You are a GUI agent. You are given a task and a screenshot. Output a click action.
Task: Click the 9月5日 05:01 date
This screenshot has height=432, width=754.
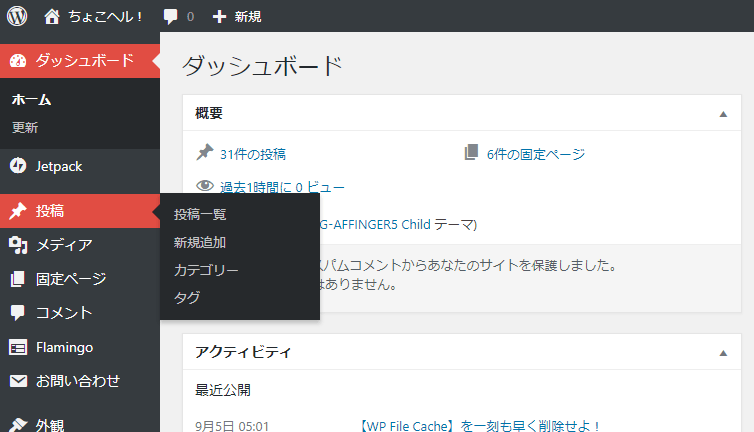click(x=232, y=426)
